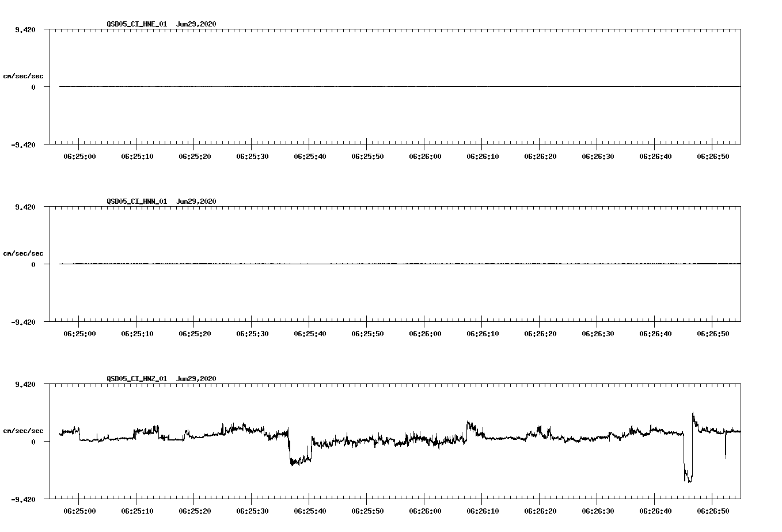This screenshot has height=532, width=782.
Task: Click the 0 axis label on the HNE plot
Action: (33, 87)
